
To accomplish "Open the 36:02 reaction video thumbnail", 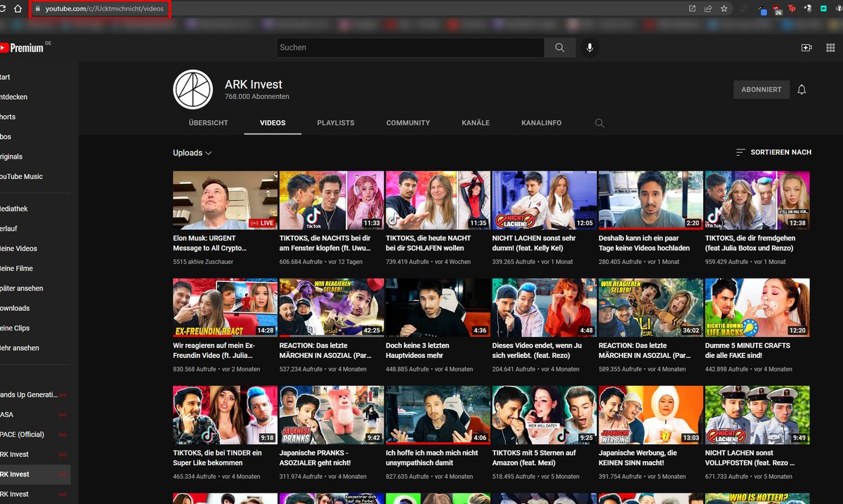I will (x=651, y=307).
